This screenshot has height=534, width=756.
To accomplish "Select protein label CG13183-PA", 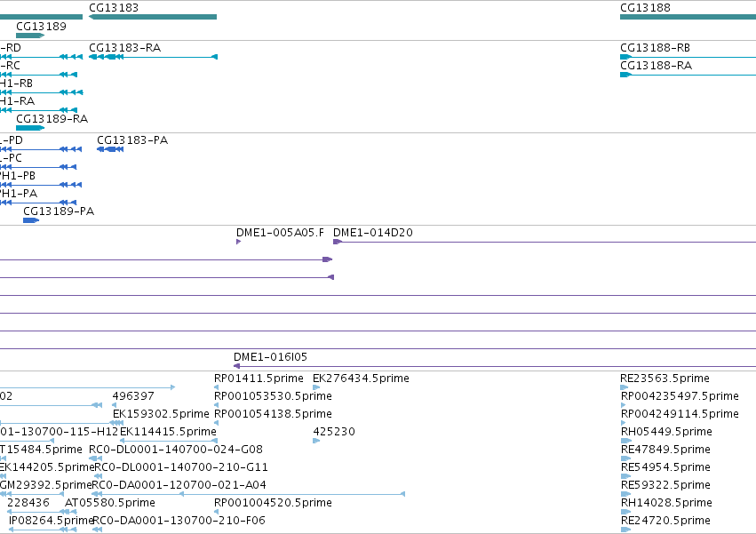I will 132,140.
